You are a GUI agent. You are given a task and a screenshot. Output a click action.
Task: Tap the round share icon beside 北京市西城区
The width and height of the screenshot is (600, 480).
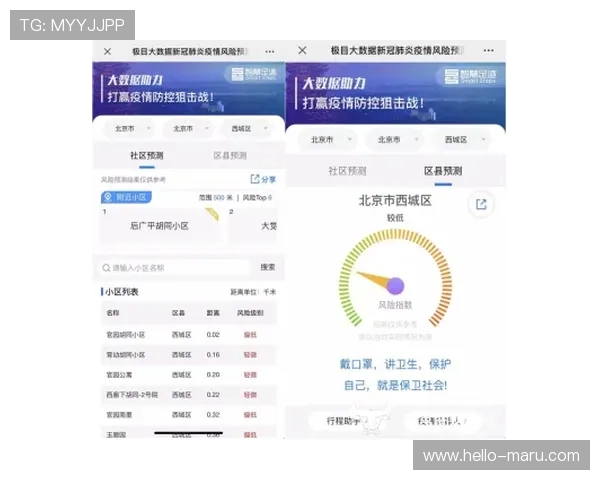pos(481,204)
